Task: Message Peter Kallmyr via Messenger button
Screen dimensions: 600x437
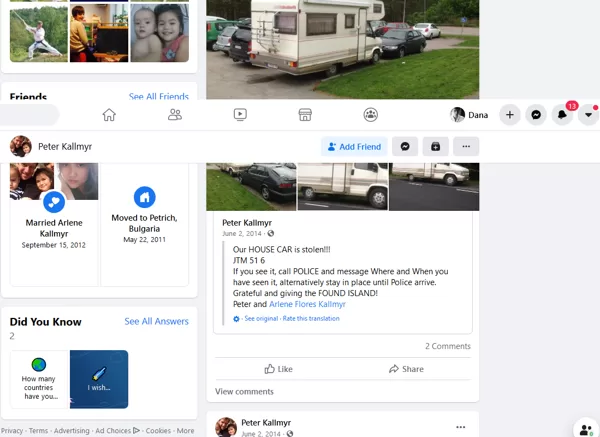Action: [405, 147]
